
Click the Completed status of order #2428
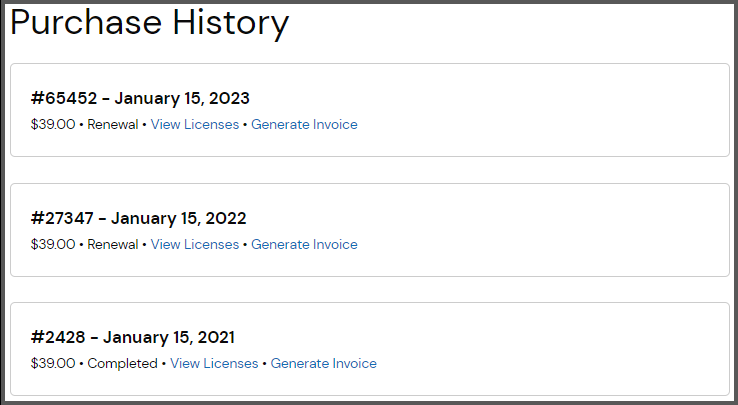(122, 364)
